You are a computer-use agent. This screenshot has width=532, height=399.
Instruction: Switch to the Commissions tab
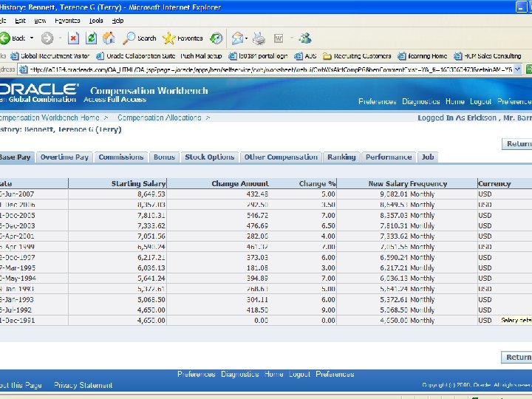click(x=121, y=157)
